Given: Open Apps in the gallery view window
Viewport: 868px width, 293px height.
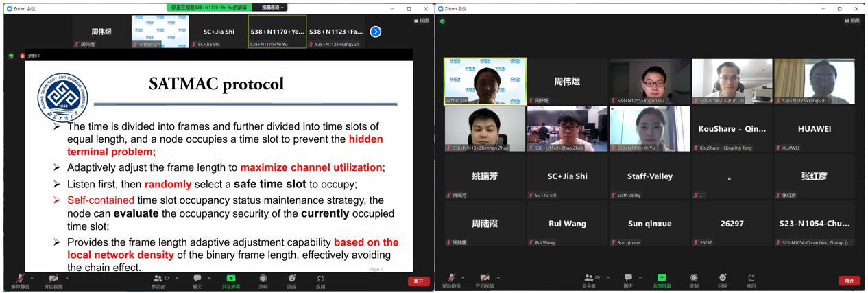Looking at the screenshot, I should pyautogui.click(x=751, y=281).
